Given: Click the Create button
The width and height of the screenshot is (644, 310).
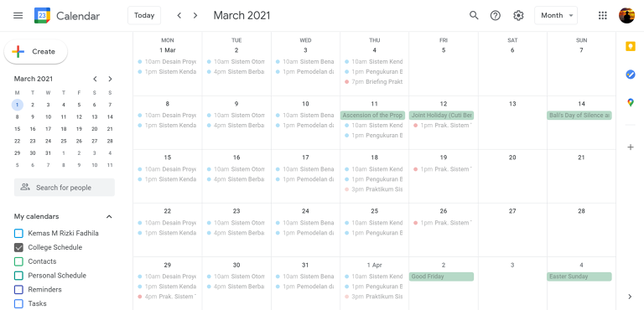Looking at the screenshot, I should (x=35, y=52).
